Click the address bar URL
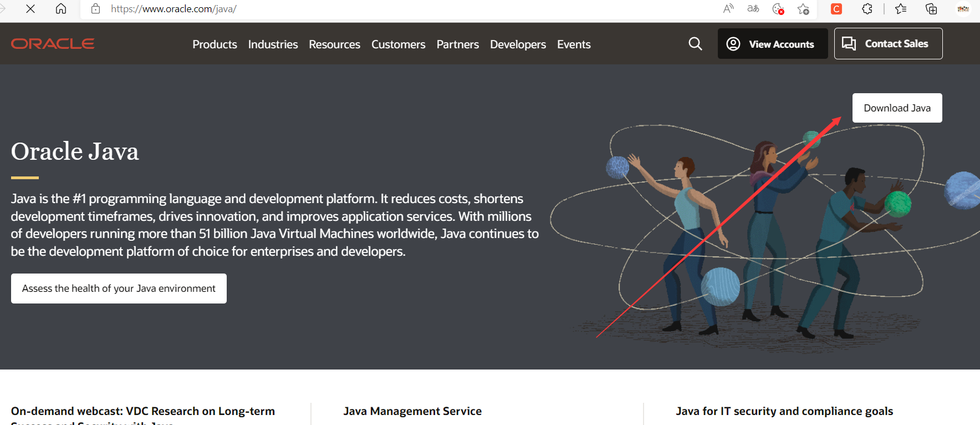The image size is (980, 425). [173, 9]
